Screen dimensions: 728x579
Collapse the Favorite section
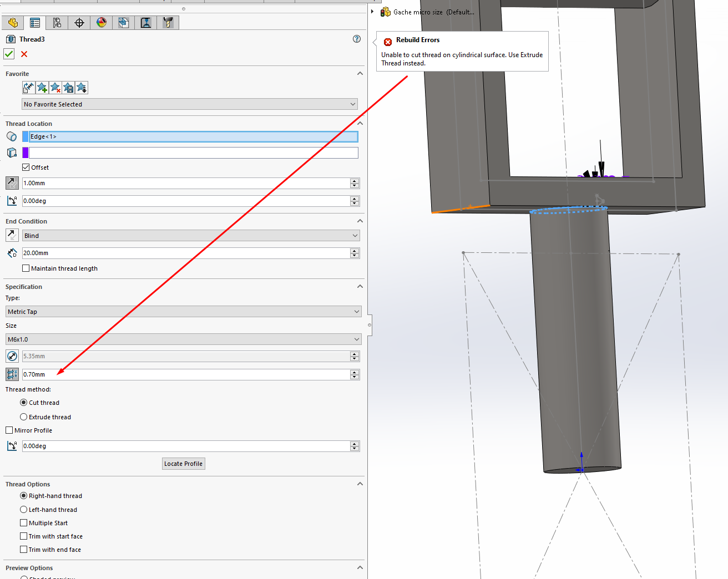coord(360,73)
